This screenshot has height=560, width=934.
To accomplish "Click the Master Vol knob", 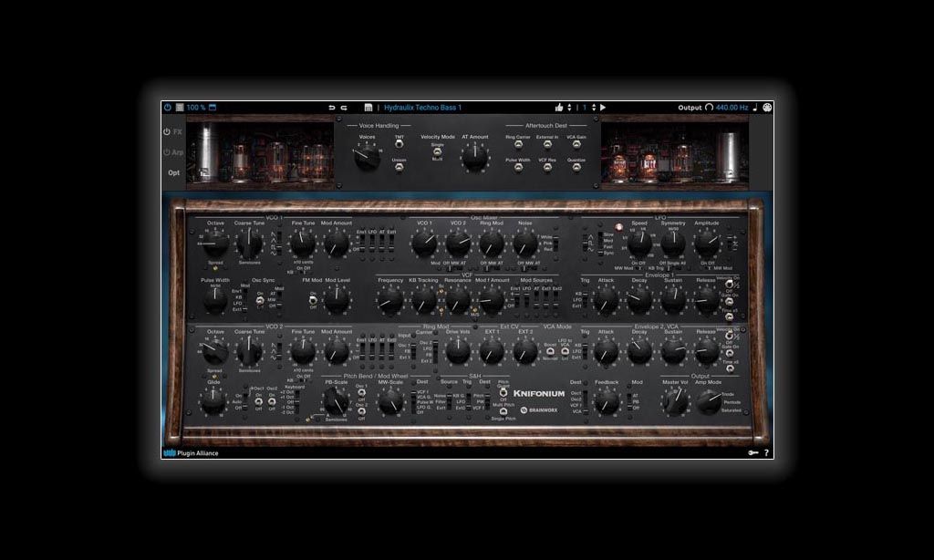I will coord(675,403).
